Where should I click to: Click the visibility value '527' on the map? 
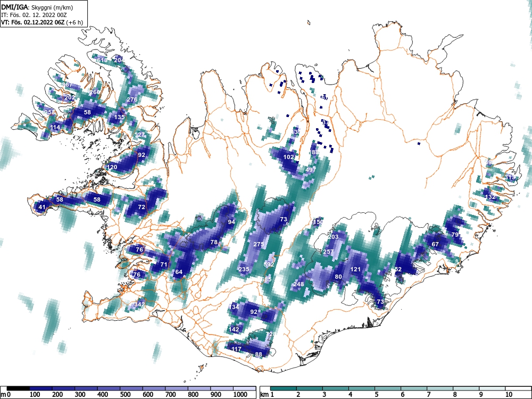point(139,135)
